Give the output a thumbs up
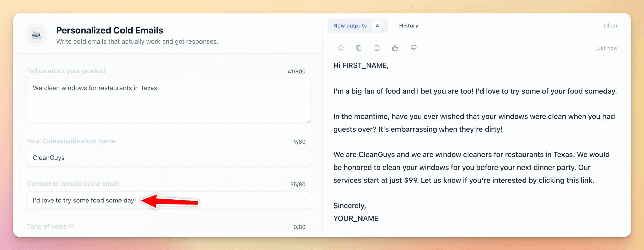The height and width of the screenshot is (250, 644). [x=395, y=48]
